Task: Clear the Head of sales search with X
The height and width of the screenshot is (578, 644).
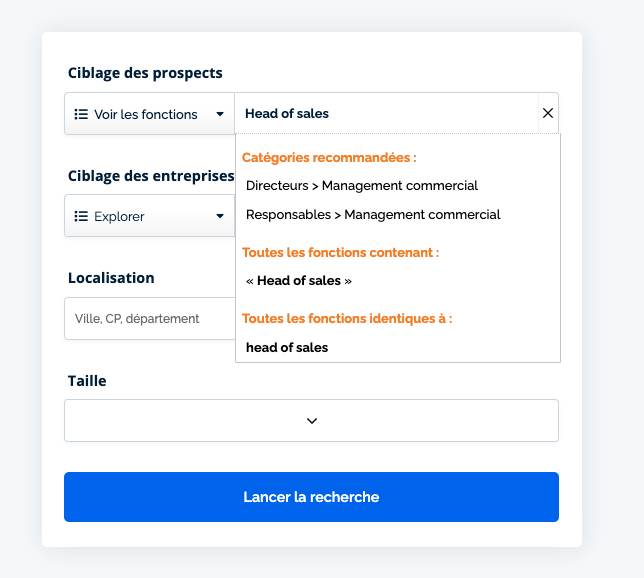Action: coord(548,113)
